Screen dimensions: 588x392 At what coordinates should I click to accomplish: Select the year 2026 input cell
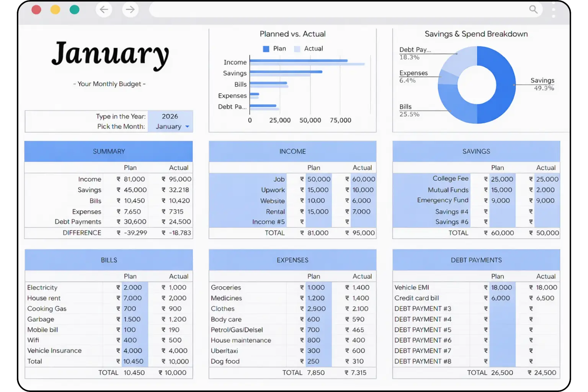point(170,116)
